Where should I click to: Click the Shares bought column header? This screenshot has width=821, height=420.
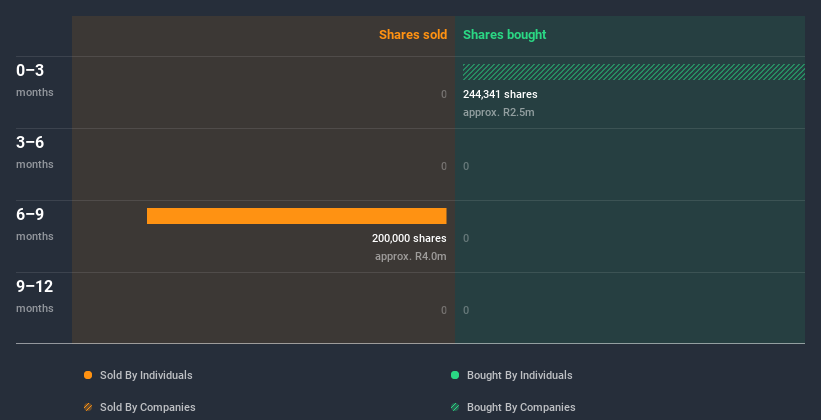pos(505,35)
